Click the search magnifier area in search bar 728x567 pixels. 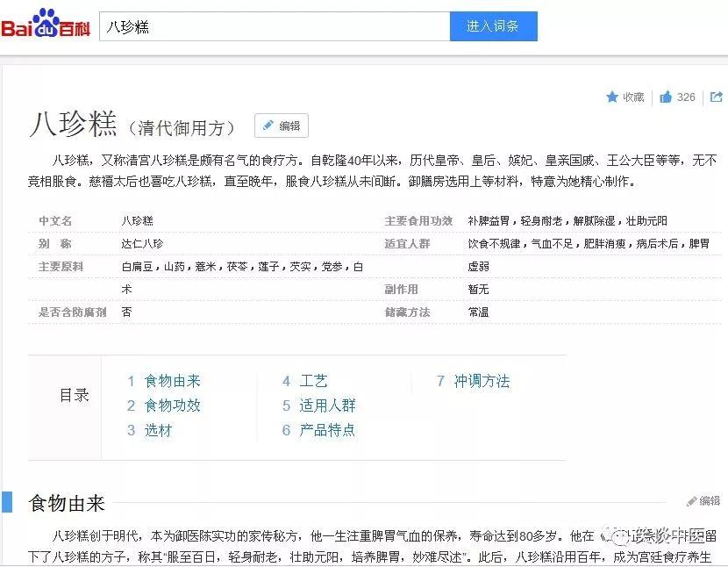(493, 25)
